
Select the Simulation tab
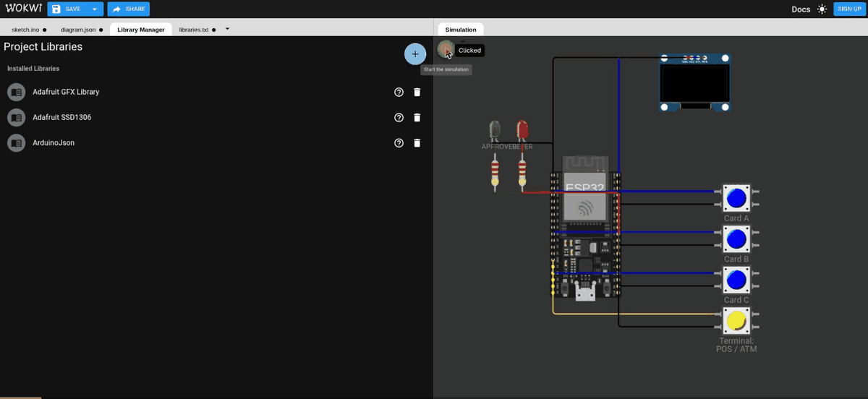pos(461,30)
